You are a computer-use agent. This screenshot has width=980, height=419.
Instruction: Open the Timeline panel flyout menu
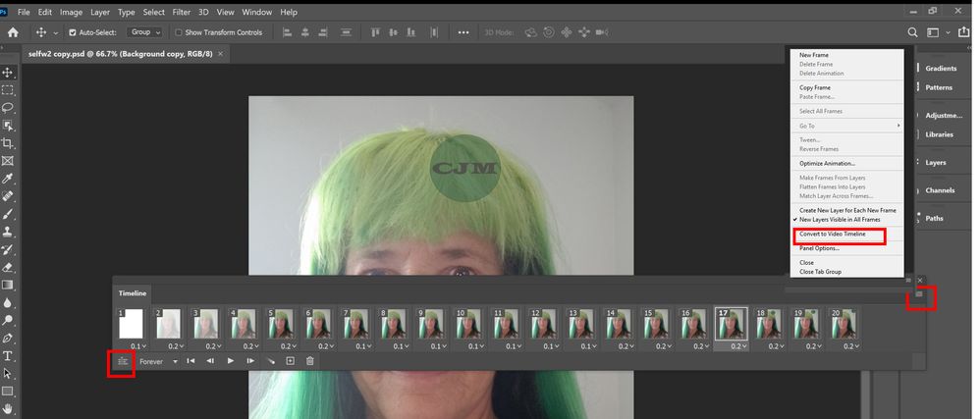pos(919,293)
